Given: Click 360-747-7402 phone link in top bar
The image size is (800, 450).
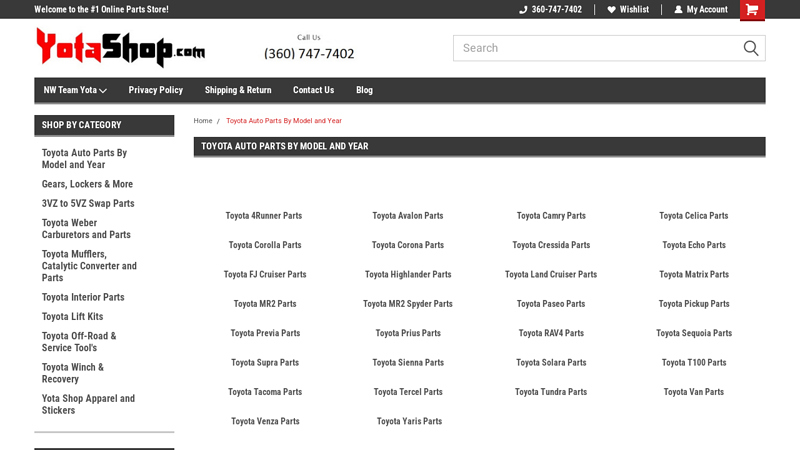Looking at the screenshot, I should click(x=557, y=10).
